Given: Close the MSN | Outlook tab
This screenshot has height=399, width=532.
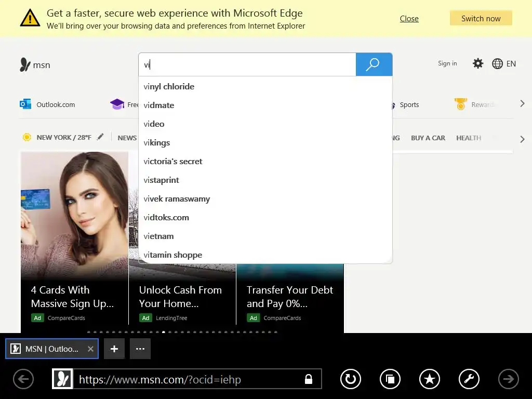Looking at the screenshot, I should (x=90, y=349).
